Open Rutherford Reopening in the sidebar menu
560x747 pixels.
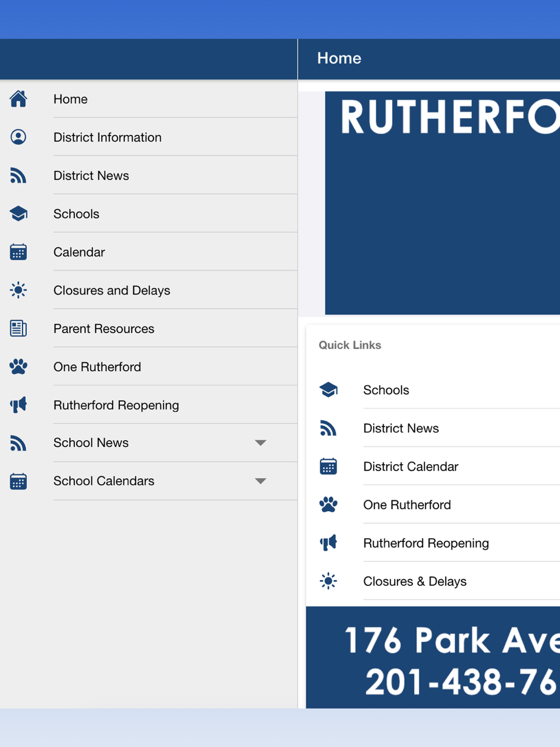148,405
